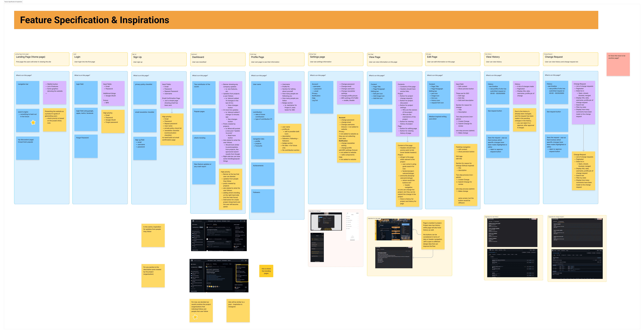Viewport: 644px width, 333px height.
Task: Select the 'Landing Page (Home page)' header card
Action: click(x=42, y=59)
